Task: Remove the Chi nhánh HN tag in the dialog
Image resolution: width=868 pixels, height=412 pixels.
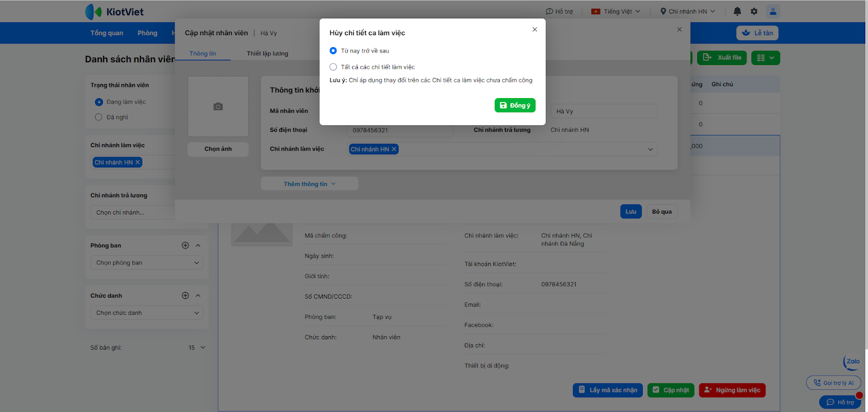Action: click(x=394, y=149)
